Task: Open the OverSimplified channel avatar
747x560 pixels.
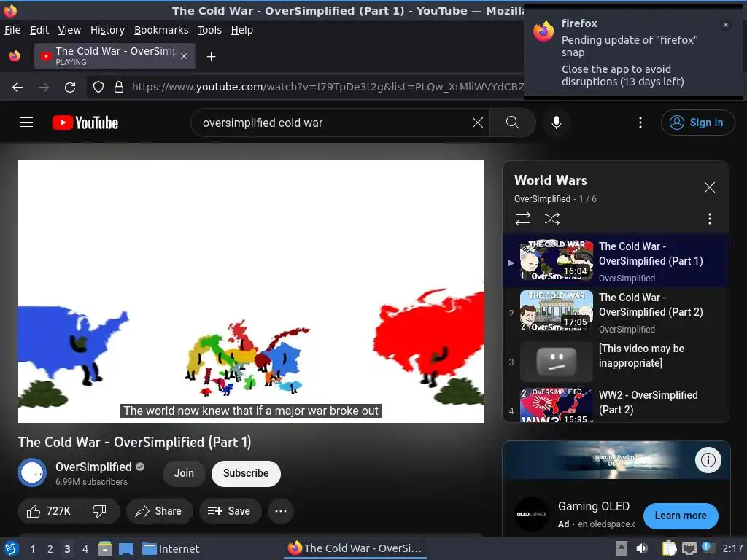Action: (32, 472)
